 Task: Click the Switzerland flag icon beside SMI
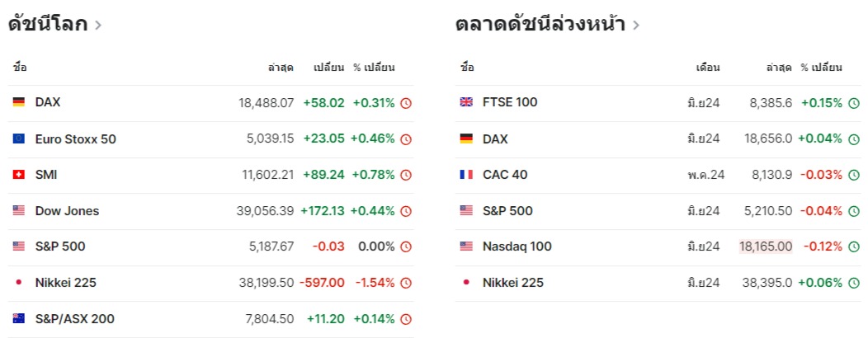click(x=18, y=175)
